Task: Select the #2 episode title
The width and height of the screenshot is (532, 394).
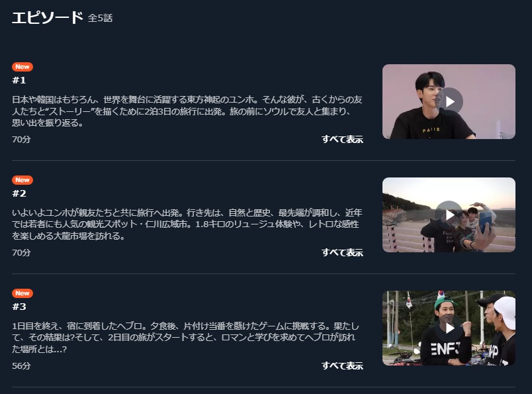Action: 19,193
